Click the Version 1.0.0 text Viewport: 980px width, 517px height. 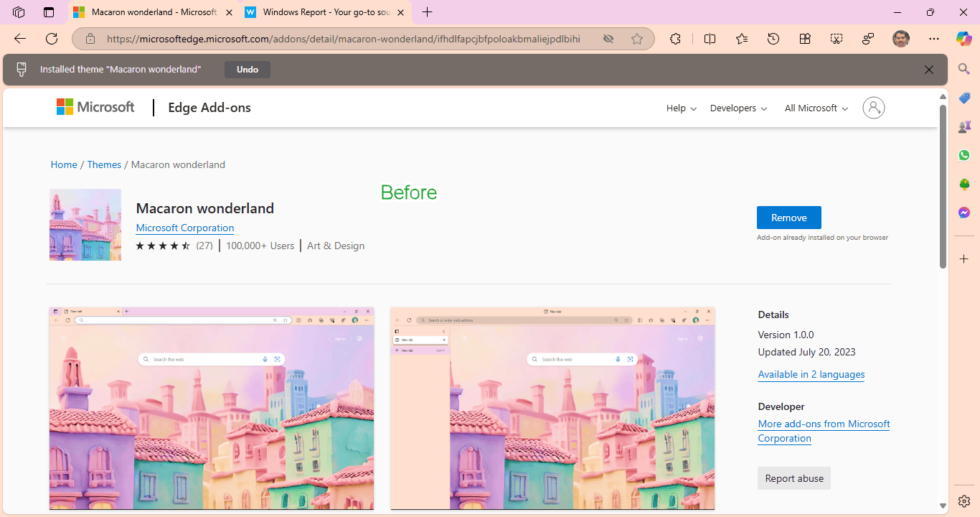coord(786,335)
